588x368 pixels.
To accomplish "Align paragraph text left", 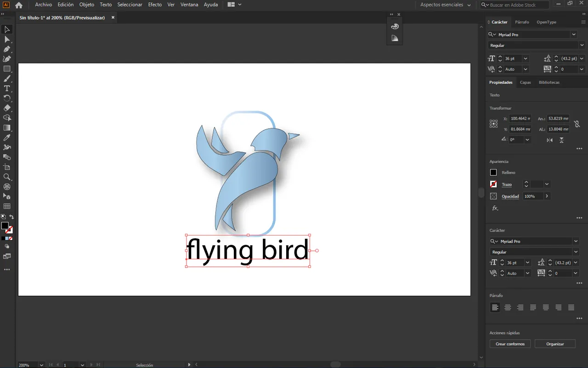I will 495,307.
